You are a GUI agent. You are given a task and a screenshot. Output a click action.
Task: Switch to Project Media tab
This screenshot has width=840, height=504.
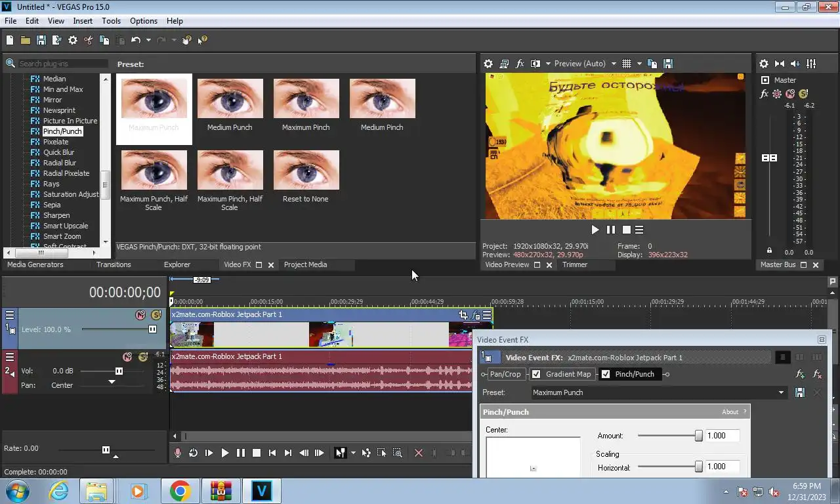pyautogui.click(x=305, y=264)
